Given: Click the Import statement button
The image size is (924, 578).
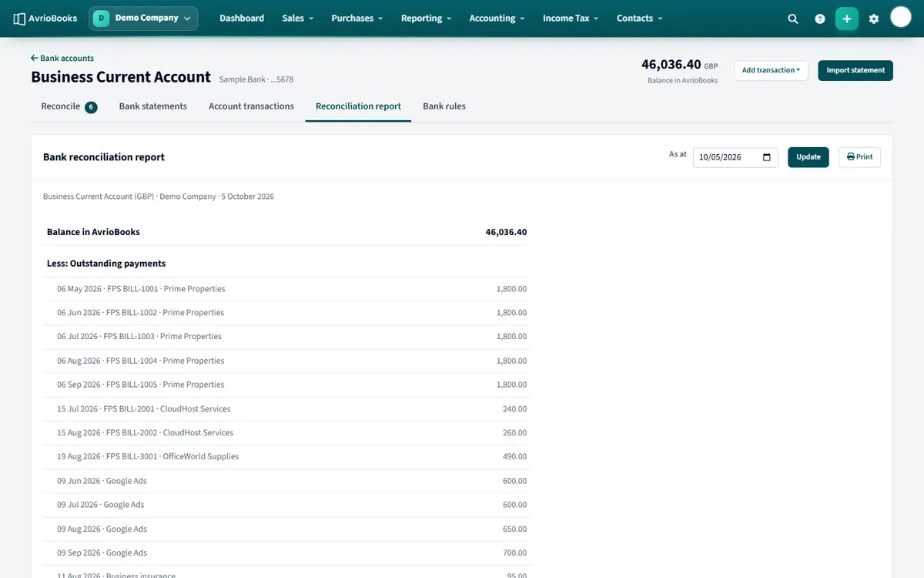Looking at the screenshot, I should point(855,70).
